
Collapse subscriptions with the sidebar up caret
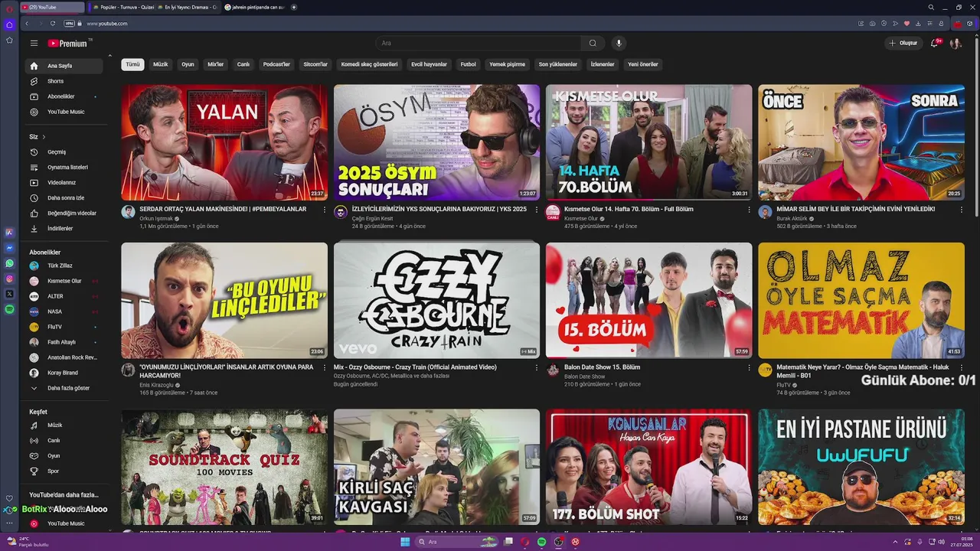point(109,55)
